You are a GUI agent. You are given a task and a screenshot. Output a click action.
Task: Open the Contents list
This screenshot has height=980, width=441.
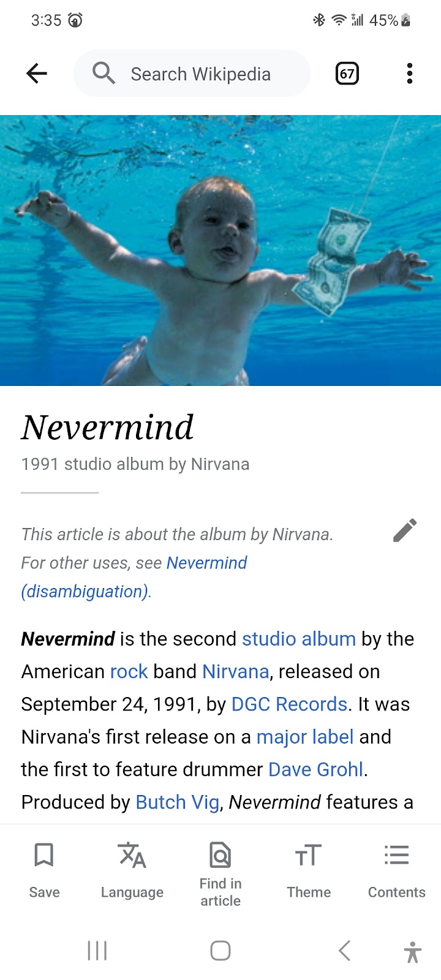click(397, 870)
